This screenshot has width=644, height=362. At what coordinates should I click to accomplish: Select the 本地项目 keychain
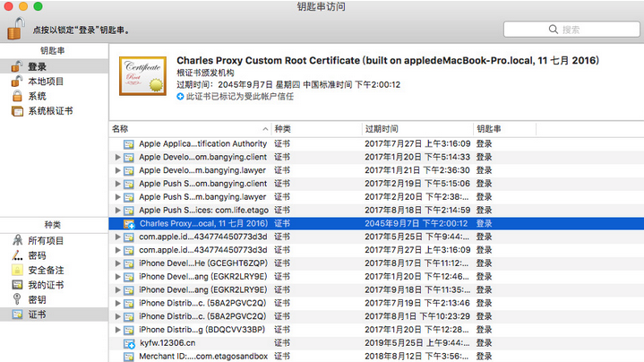pos(55,82)
